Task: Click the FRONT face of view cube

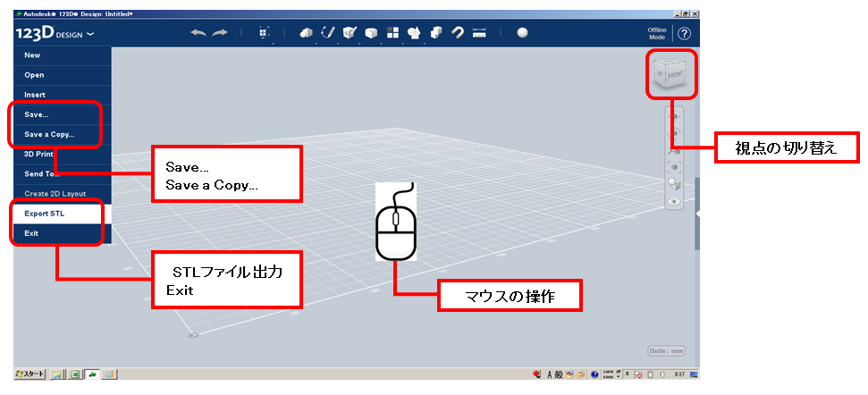Action: click(676, 77)
